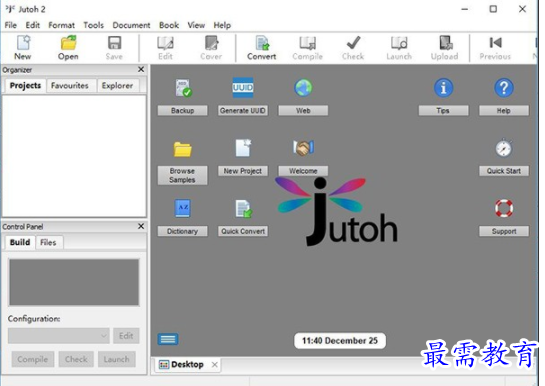Click the Support button label
The image size is (545, 386).
click(504, 231)
